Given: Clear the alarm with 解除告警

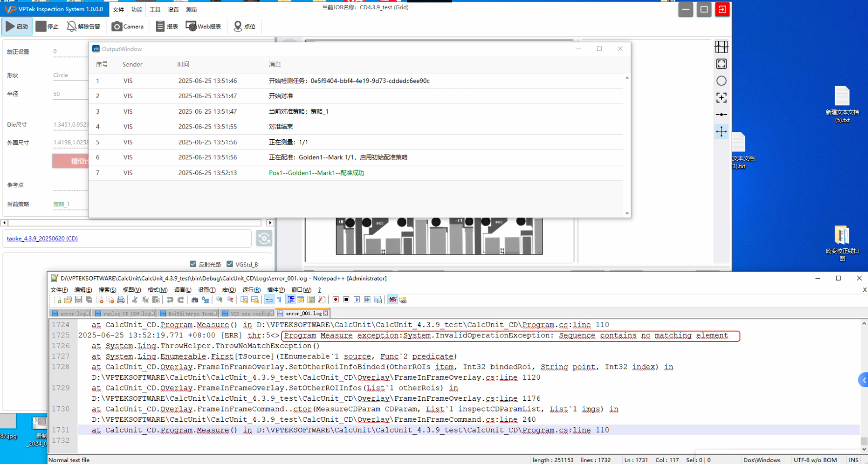Looking at the screenshot, I should (83, 26).
